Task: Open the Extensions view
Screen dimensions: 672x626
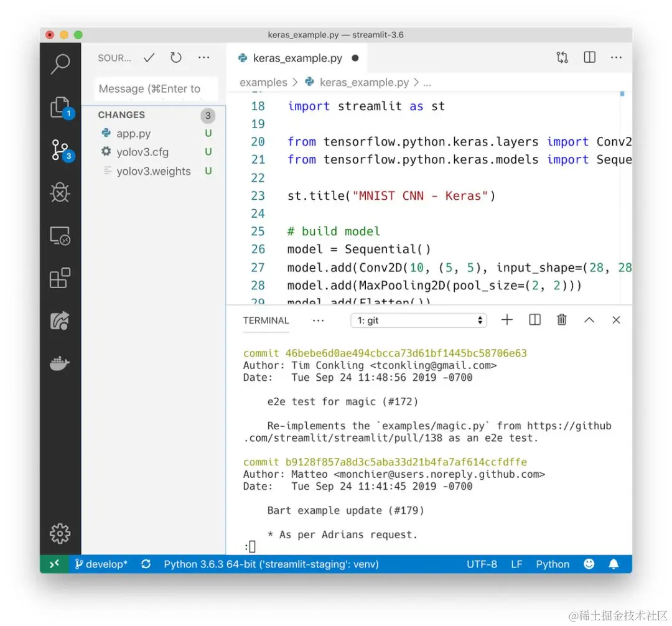Action: click(60, 278)
